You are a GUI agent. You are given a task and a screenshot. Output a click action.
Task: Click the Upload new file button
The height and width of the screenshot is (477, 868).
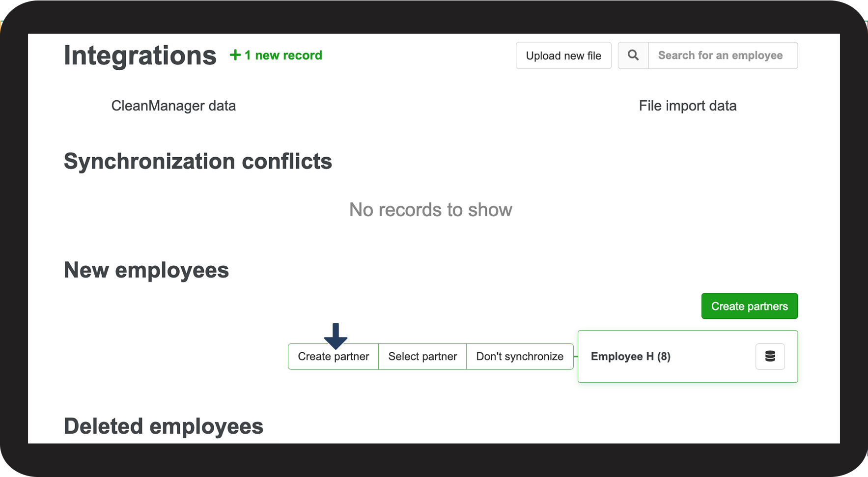coord(563,56)
